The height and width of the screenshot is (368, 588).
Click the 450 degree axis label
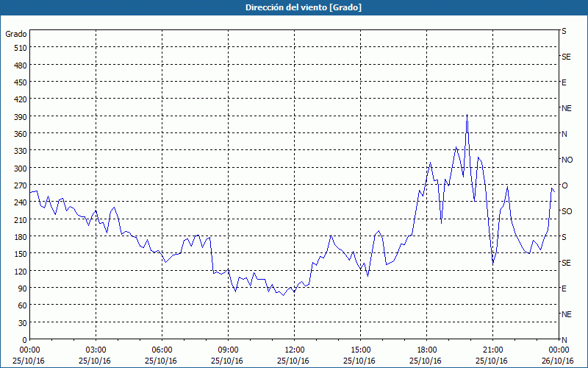[21, 82]
